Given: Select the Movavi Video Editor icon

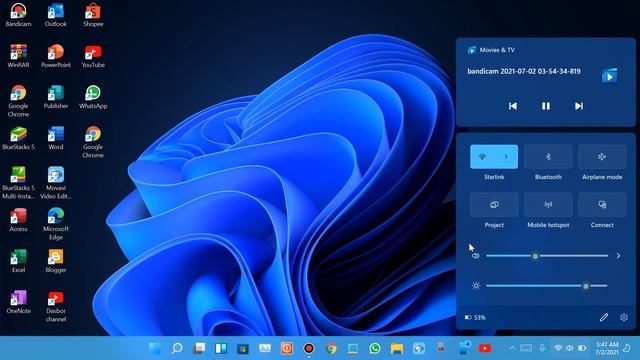Looking at the screenshot, I should [x=56, y=183].
